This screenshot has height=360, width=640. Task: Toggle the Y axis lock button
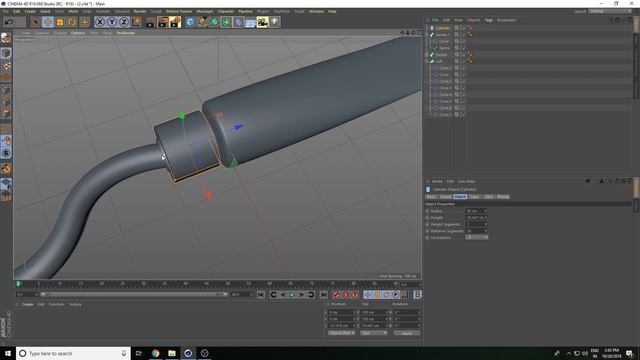[x=112, y=22]
